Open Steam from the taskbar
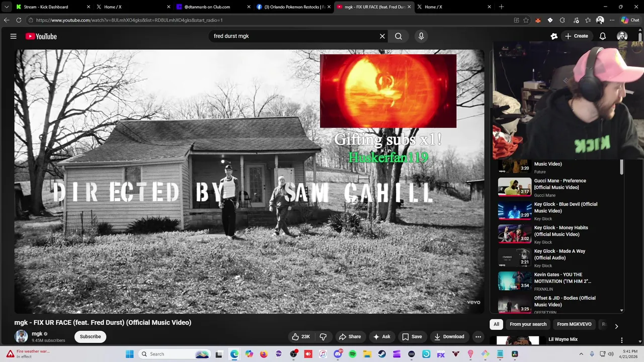 382,354
